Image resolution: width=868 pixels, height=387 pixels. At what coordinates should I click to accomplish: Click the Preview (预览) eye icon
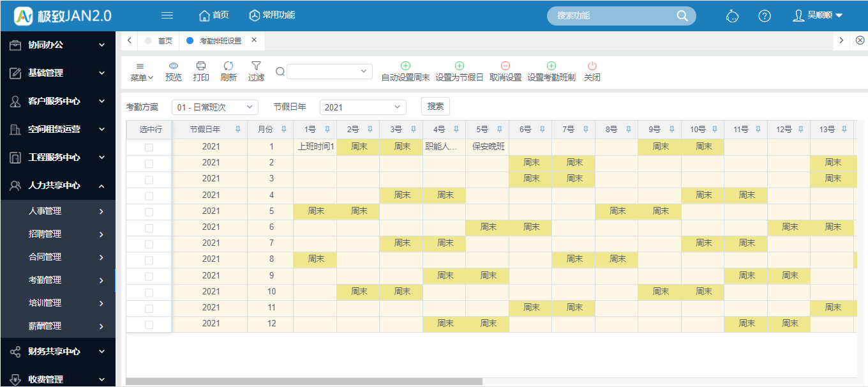pyautogui.click(x=173, y=66)
